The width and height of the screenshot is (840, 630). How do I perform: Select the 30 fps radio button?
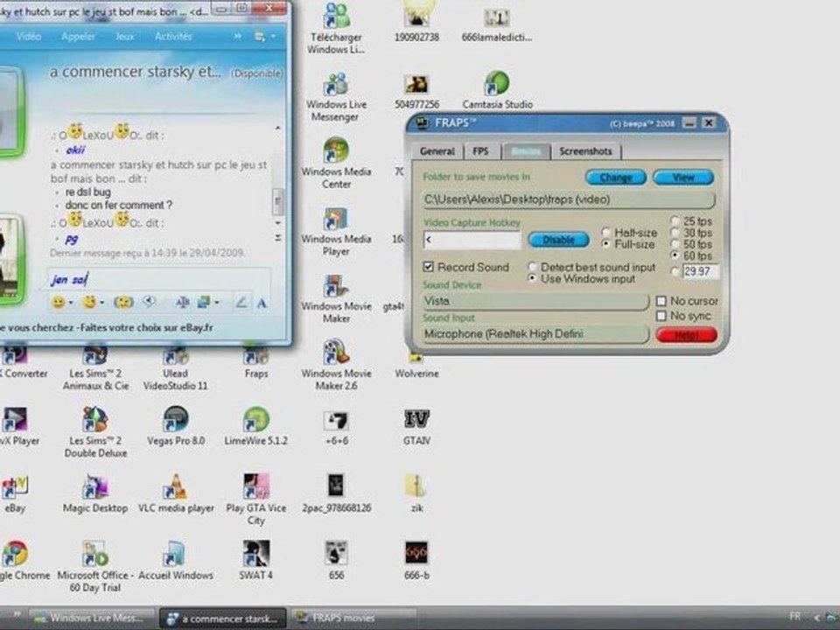[675, 233]
